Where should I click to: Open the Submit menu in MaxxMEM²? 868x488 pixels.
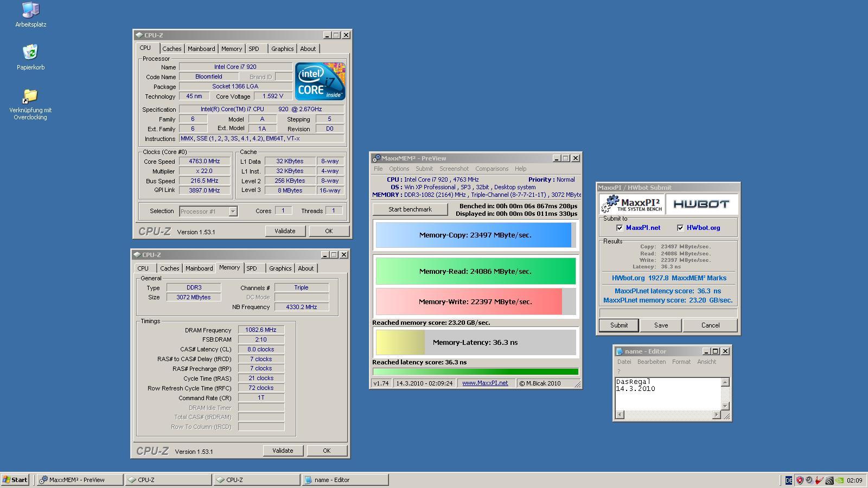click(x=424, y=169)
